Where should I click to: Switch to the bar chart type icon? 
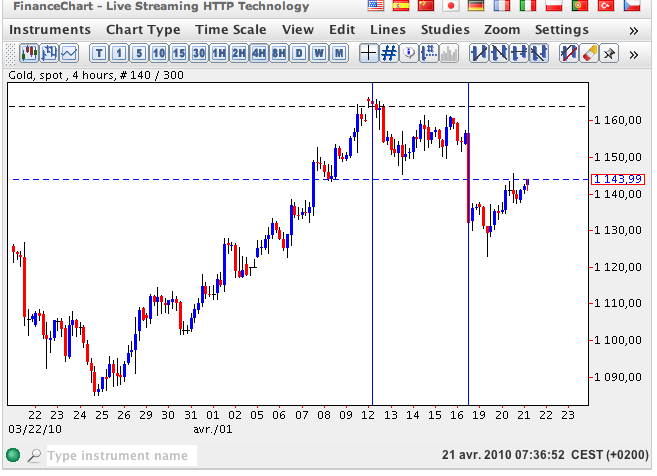tap(49, 52)
